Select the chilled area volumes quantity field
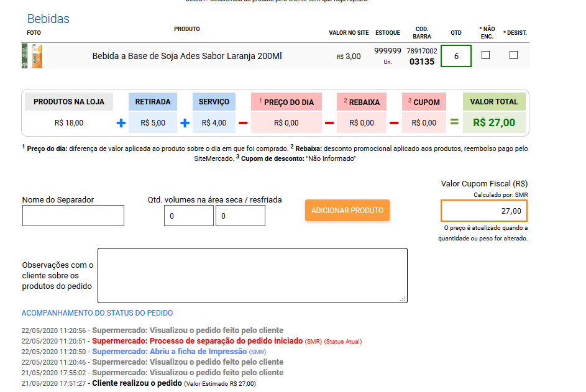Image resolution: width=586 pixels, height=392 pixels. point(240,216)
